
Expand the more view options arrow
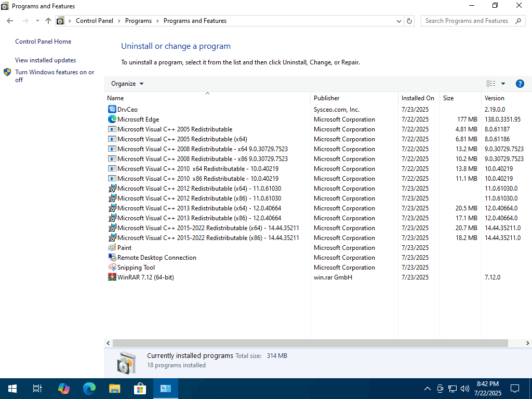pyautogui.click(x=503, y=84)
